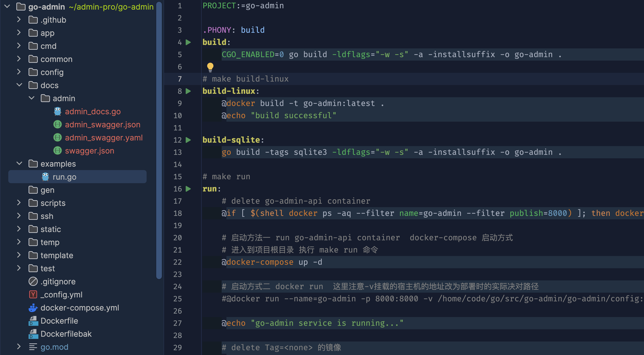Click the '.PHONY: build' line
This screenshot has height=355, width=644.
point(233,30)
